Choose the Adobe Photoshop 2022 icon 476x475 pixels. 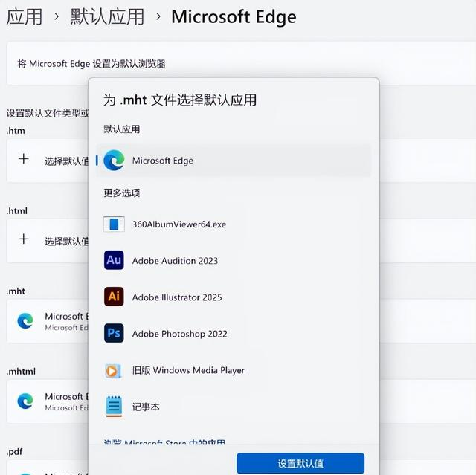(114, 333)
